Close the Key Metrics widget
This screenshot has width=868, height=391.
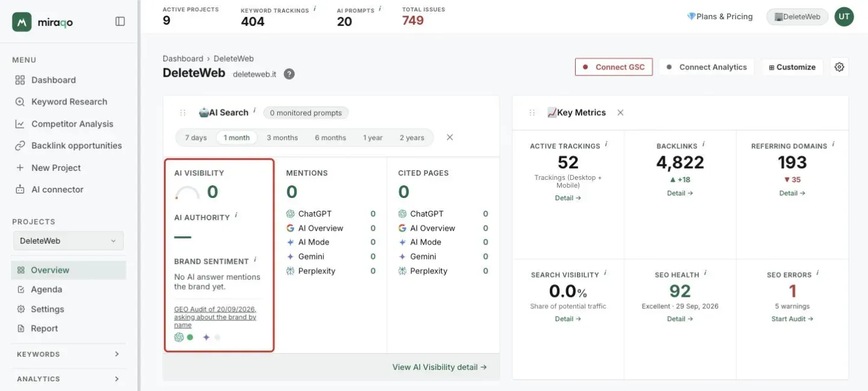tap(620, 113)
